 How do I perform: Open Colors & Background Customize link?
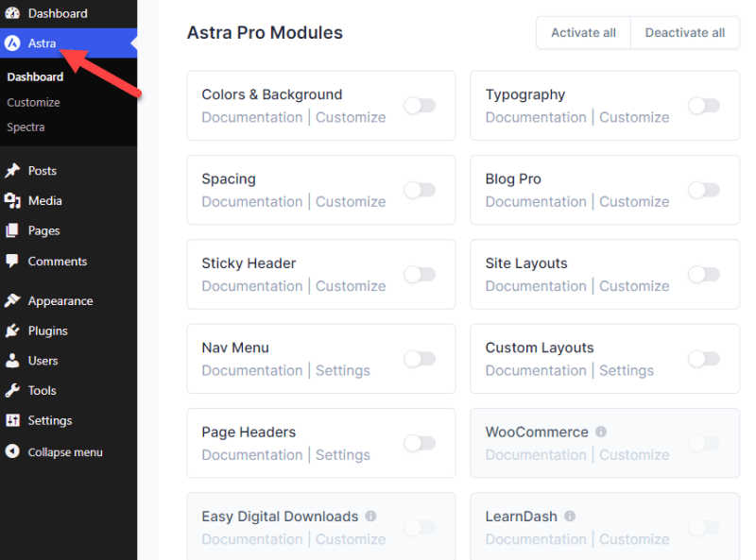pos(351,117)
